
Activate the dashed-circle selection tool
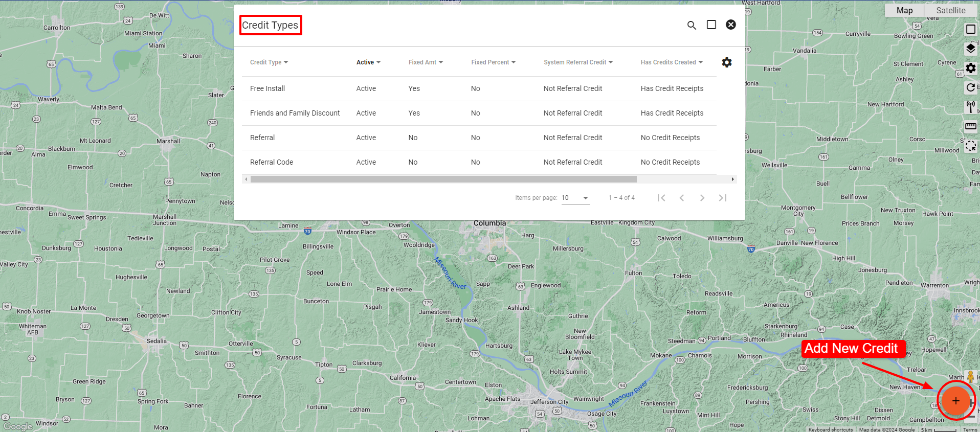pyautogui.click(x=971, y=146)
